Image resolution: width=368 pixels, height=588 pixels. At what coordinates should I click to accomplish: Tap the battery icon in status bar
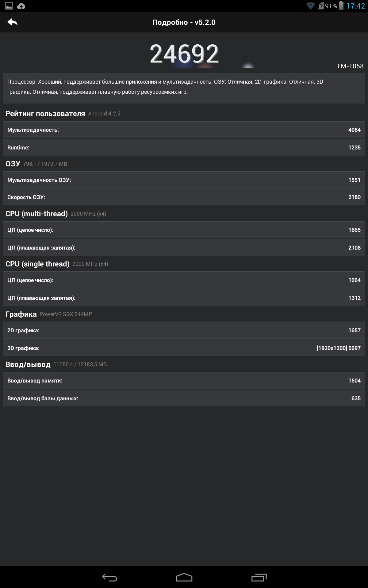pyautogui.click(x=341, y=6)
